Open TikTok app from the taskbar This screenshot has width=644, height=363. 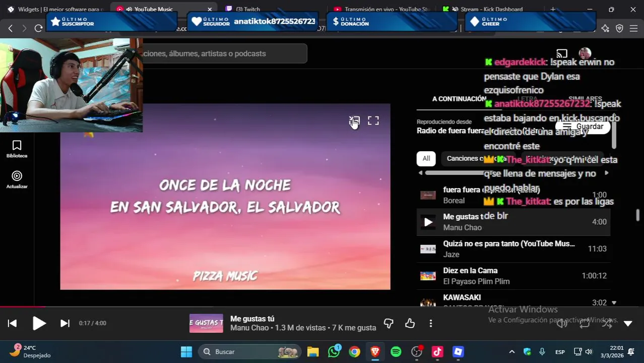(x=437, y=352)
